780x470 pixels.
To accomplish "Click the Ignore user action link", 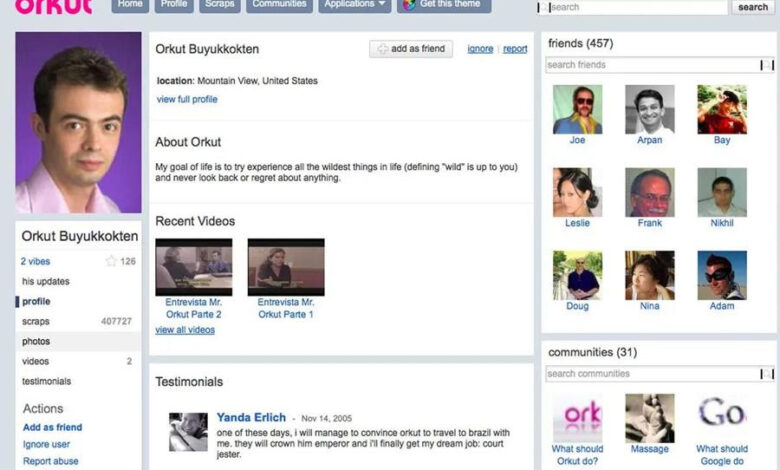I will [x=46, y=444].
